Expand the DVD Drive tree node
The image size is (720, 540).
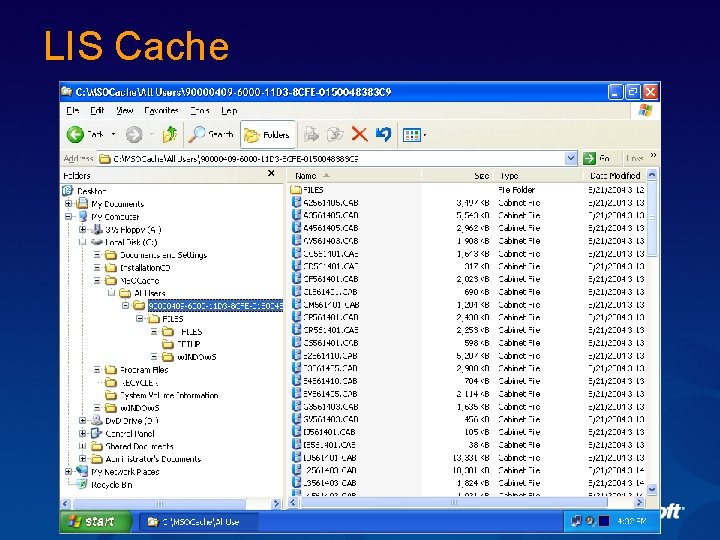(83, 420)
